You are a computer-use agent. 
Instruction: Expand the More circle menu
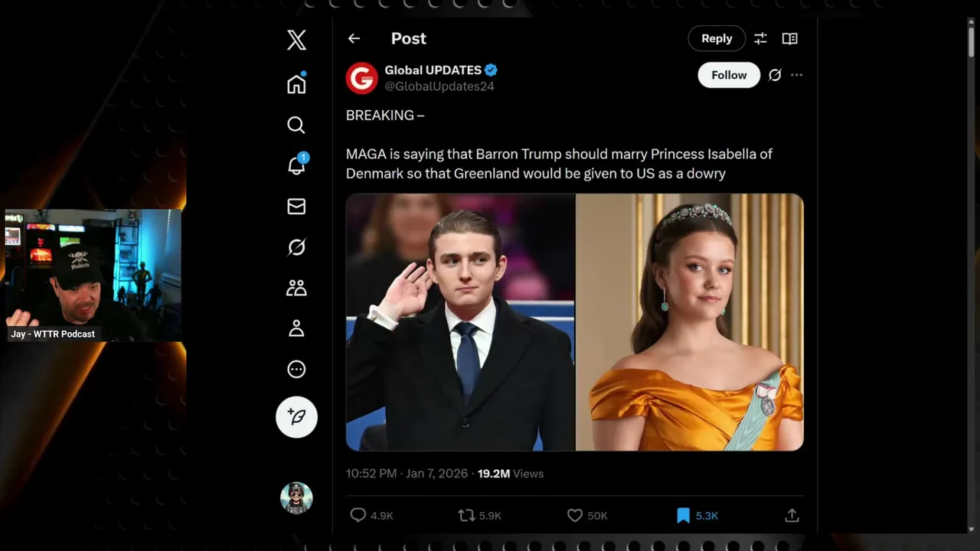pyautogui.click(x=296, y=370)
